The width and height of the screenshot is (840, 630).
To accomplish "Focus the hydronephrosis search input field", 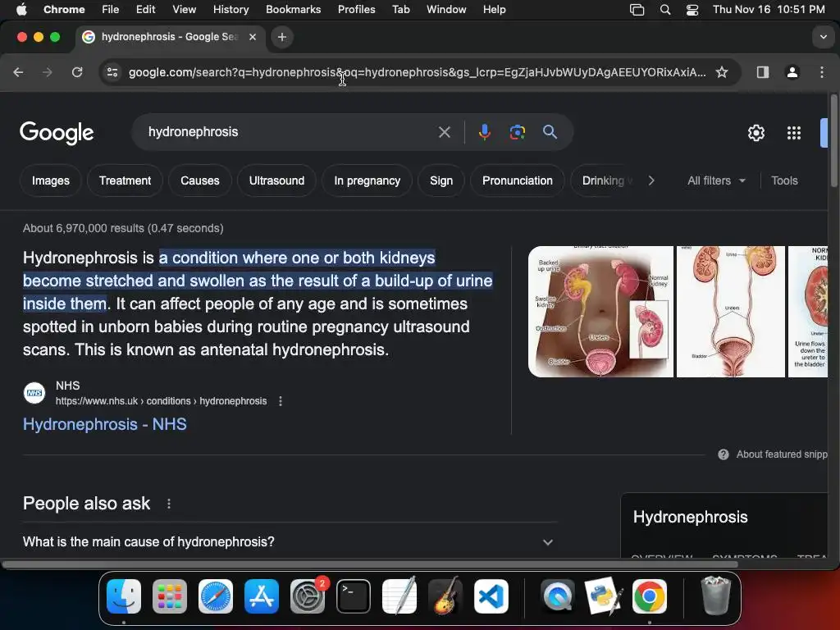I will click(290, 132).
